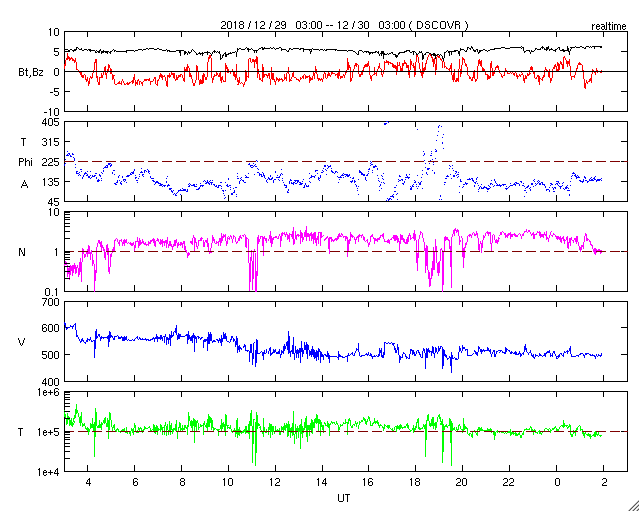Click the '315' tick label
Viewport: 640px width, 512px height.
pyautogui.click(x=51, y=142)
